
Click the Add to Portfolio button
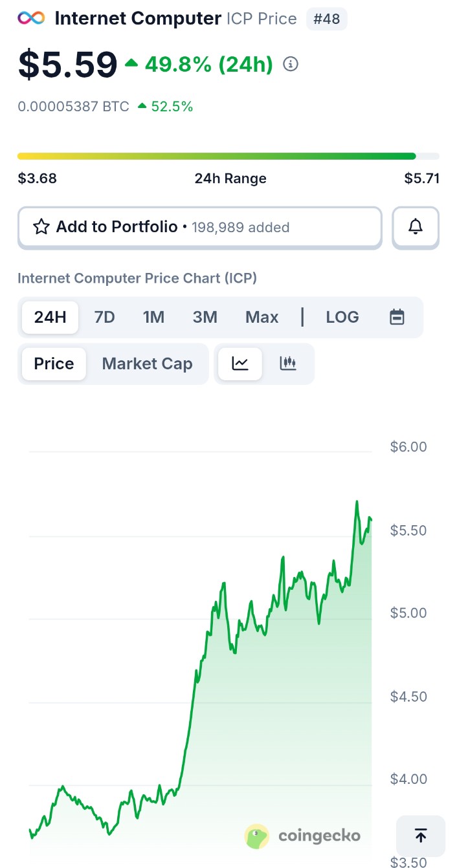[199, 227]
